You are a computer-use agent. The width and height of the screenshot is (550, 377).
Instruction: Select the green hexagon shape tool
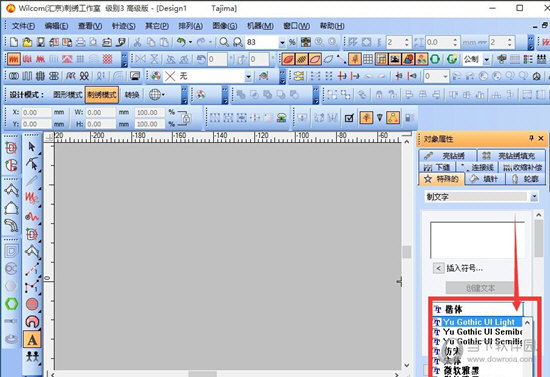12,303
